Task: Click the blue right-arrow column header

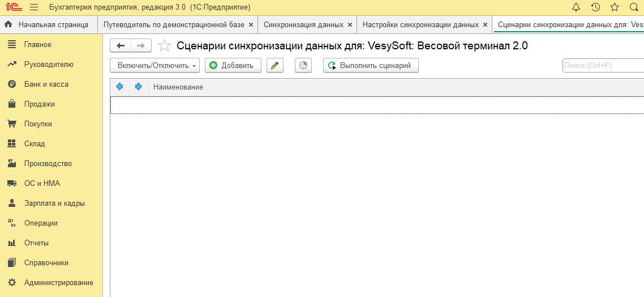Action: [x=139, y=87]
